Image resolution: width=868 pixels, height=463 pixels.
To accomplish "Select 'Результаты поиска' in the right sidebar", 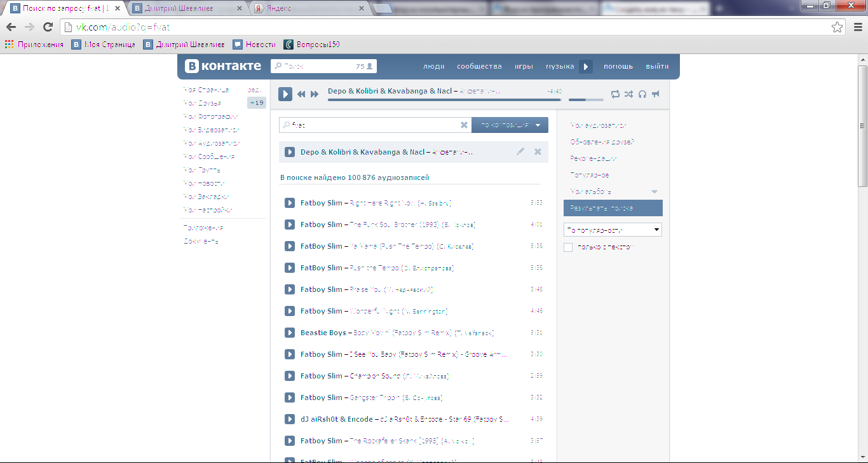I will [x=613, y=208].
